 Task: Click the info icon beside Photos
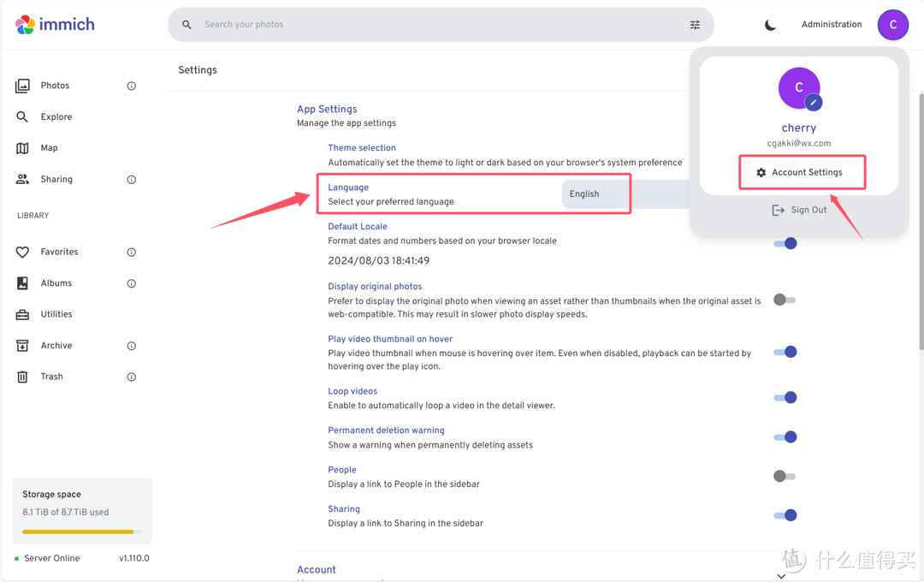(x=132, y=86)
